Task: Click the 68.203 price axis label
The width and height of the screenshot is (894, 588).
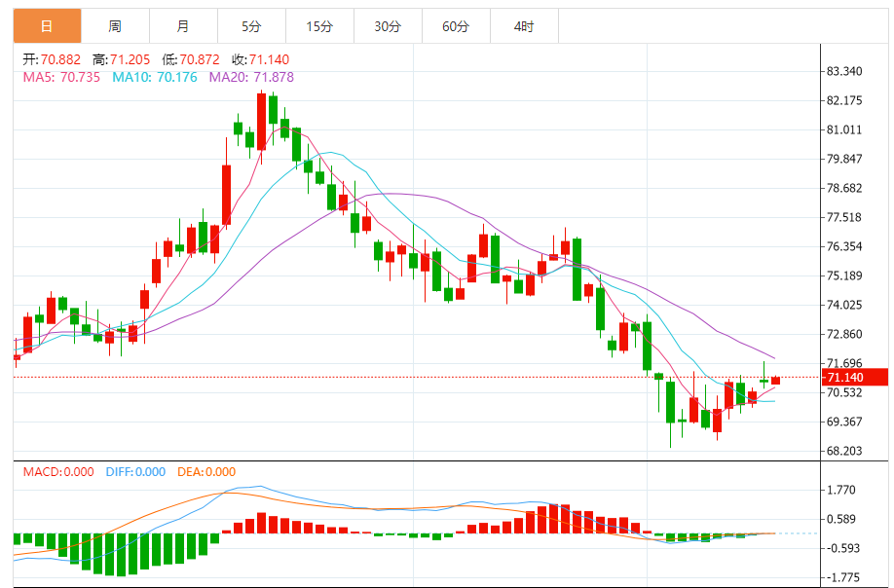Action: click(844, 451)
